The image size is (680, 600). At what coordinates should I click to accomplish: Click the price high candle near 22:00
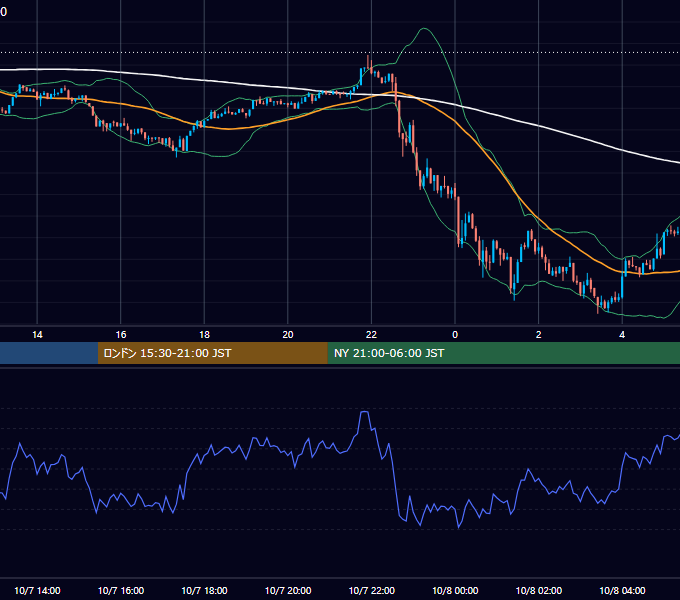[x=368, y=61]
